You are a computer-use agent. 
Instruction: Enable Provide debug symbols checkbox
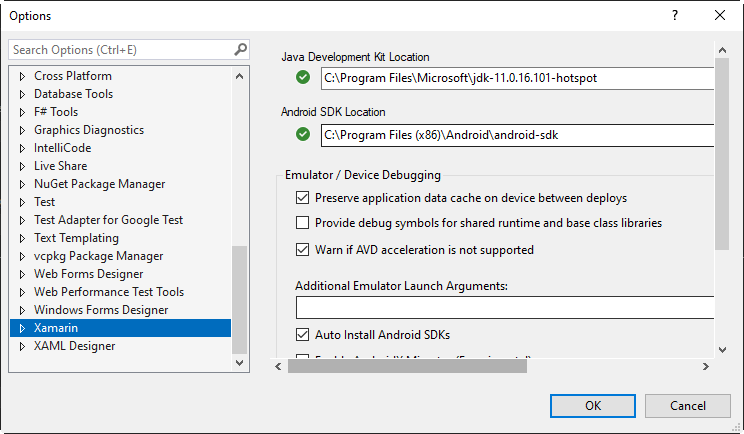tap(302, 222)
